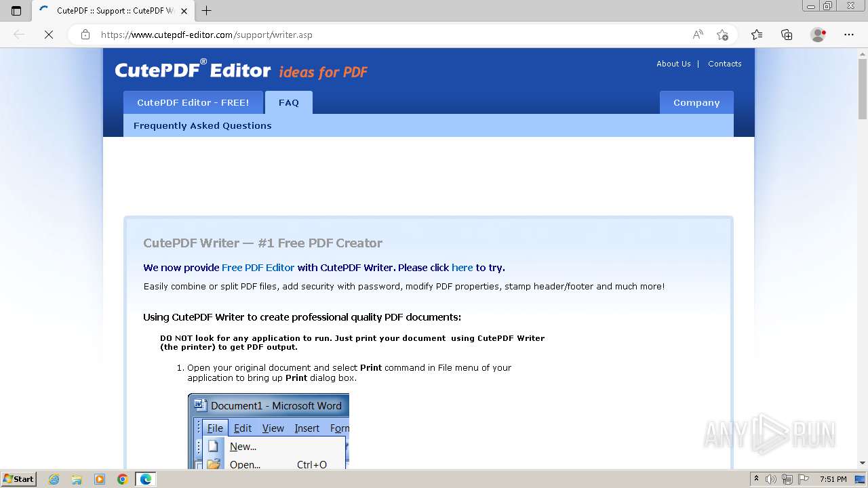
Task: Open the Windows Start menu
Action: pos(18,479)
